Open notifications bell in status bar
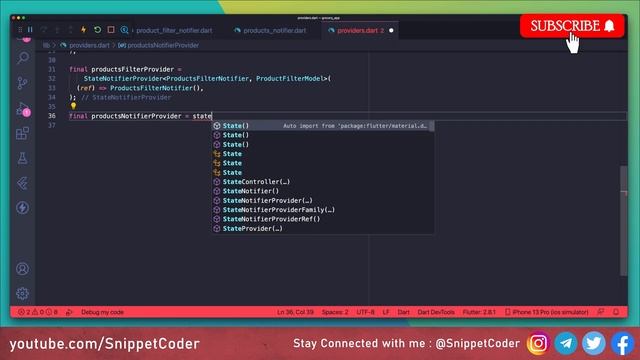The width and height of the screenshot is (640, 360). pos(616,312)
